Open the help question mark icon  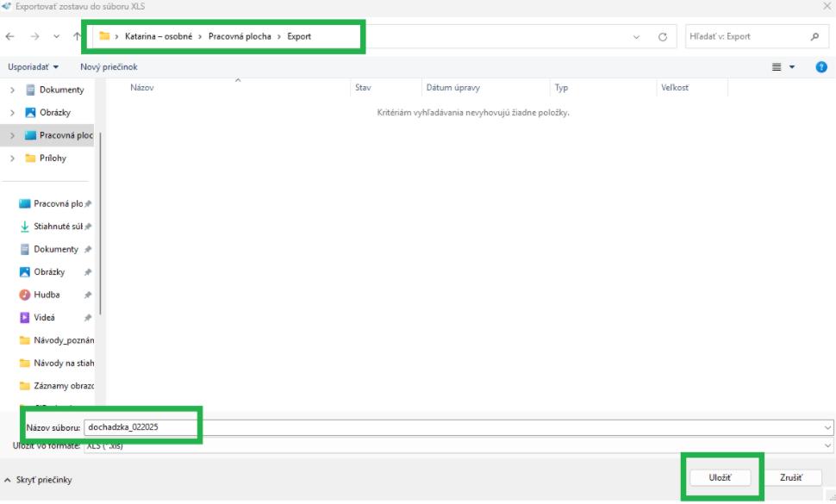coord(821,66)
